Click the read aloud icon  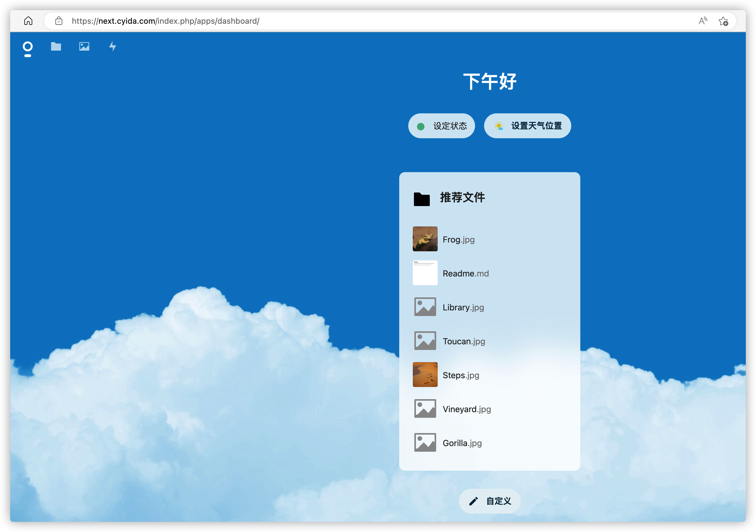coord(703,21)
